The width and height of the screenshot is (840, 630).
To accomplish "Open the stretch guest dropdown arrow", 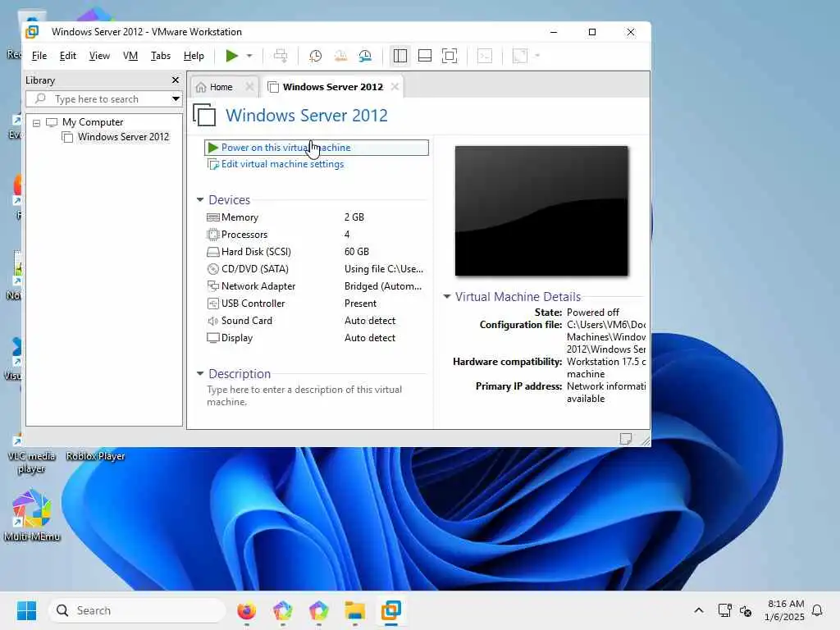I will (x=537, y=56).
